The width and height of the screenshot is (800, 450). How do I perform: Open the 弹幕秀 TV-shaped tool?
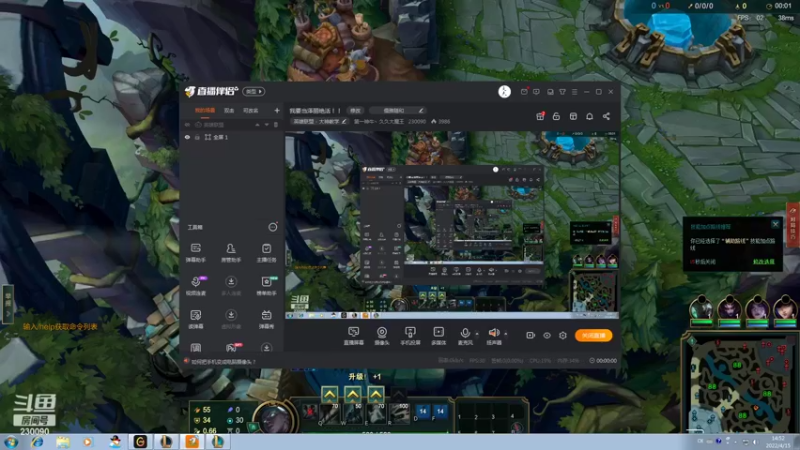coord(266,319)
